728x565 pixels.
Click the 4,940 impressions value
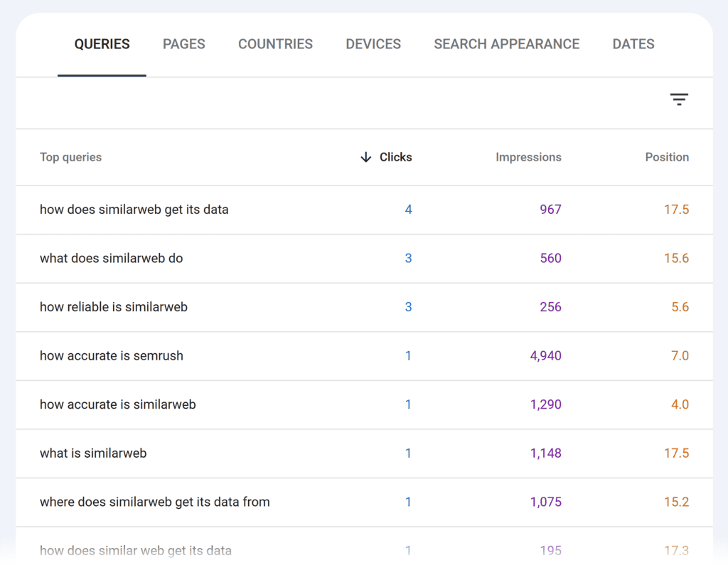(x=545, y=356)
